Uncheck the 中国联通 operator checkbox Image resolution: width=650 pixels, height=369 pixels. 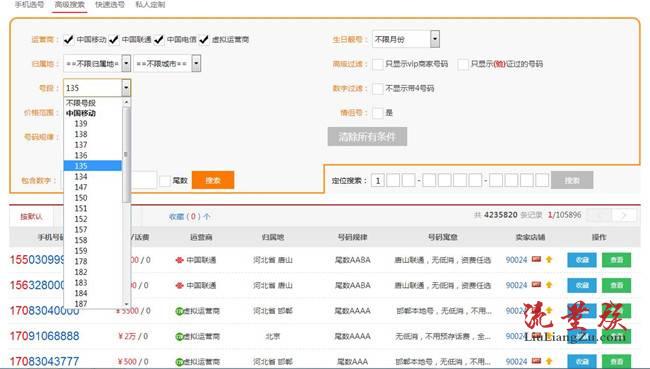pos(114,40)
